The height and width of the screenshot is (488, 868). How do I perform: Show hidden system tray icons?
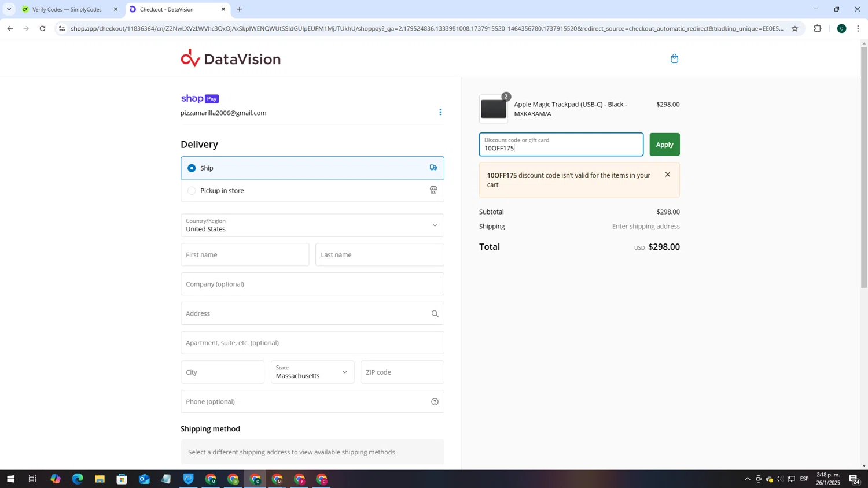[x=747, y=479]
